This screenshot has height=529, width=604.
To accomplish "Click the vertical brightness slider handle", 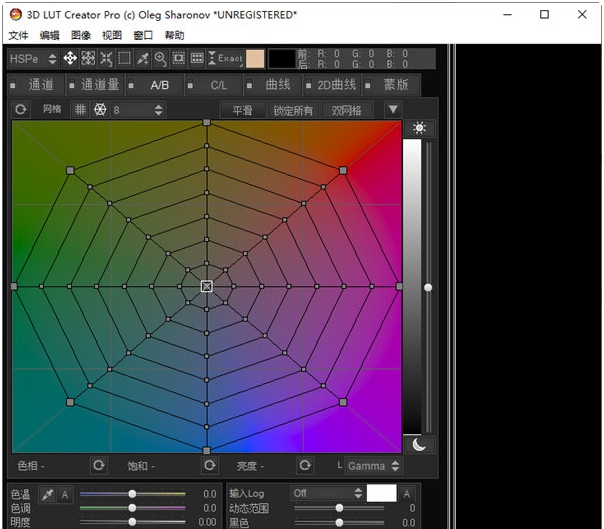I will pos(428,287).
